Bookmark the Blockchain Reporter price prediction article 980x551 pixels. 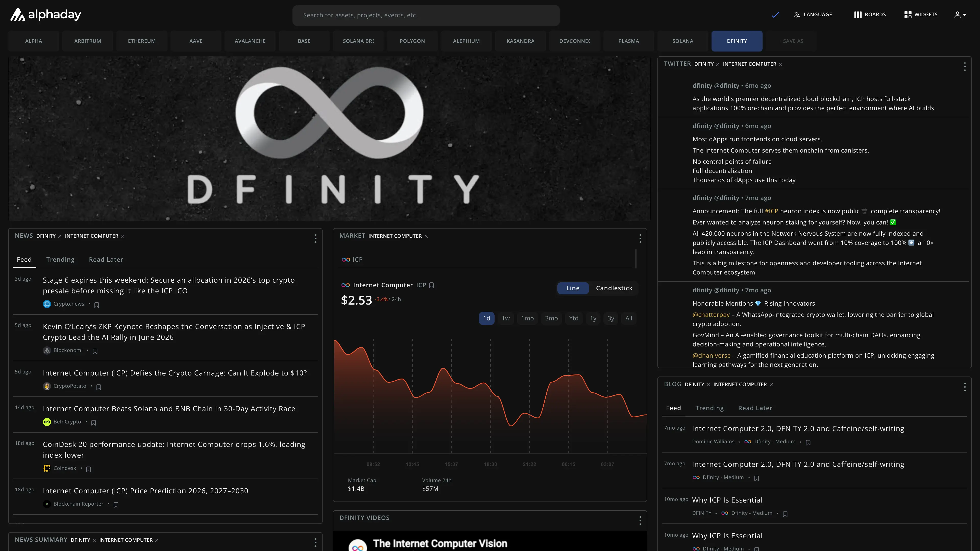coord(116,505)
